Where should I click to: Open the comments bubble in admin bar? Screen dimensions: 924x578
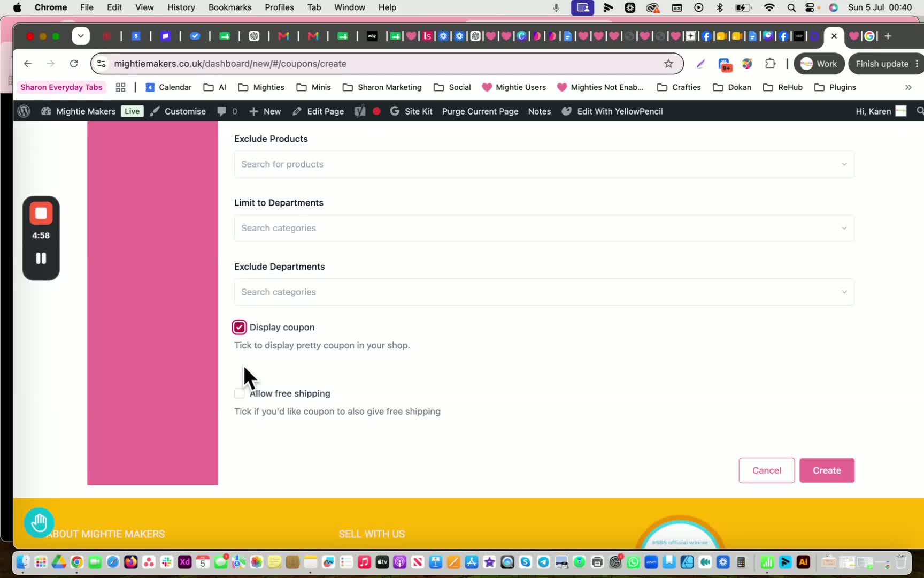click(x=227, y=111)
